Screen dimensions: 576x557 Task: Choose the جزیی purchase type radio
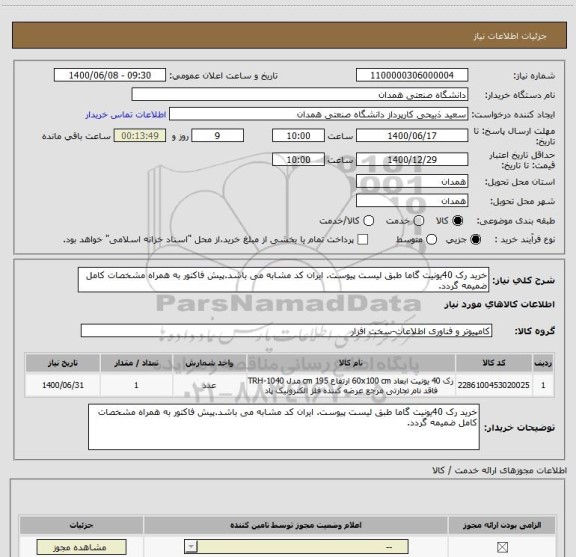[x=476, y=240]
